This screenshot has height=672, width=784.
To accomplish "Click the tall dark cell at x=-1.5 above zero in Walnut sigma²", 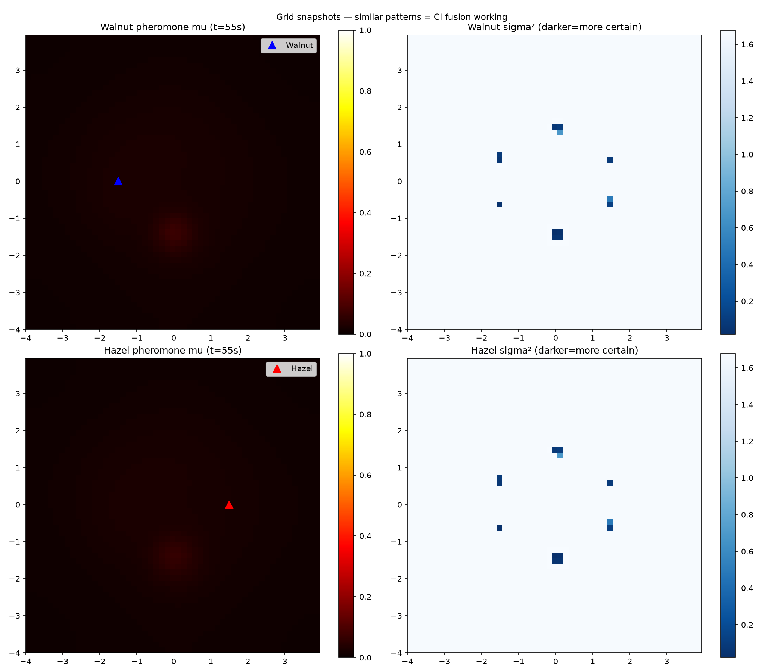I will pos(499,157).
